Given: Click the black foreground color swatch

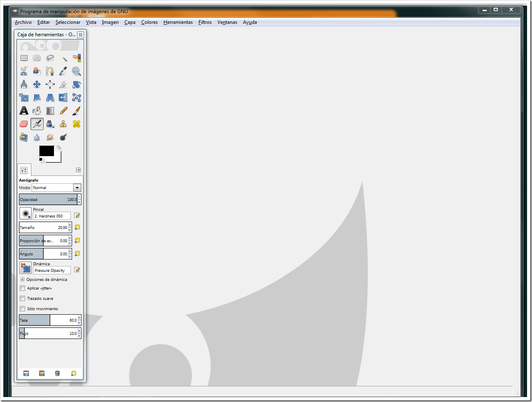Looking at the screenshot, I should (46, 151).
